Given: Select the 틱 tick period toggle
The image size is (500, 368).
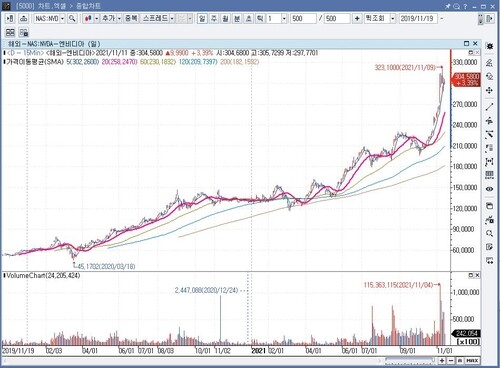Looking at the screenshot, I should (260, 18).
